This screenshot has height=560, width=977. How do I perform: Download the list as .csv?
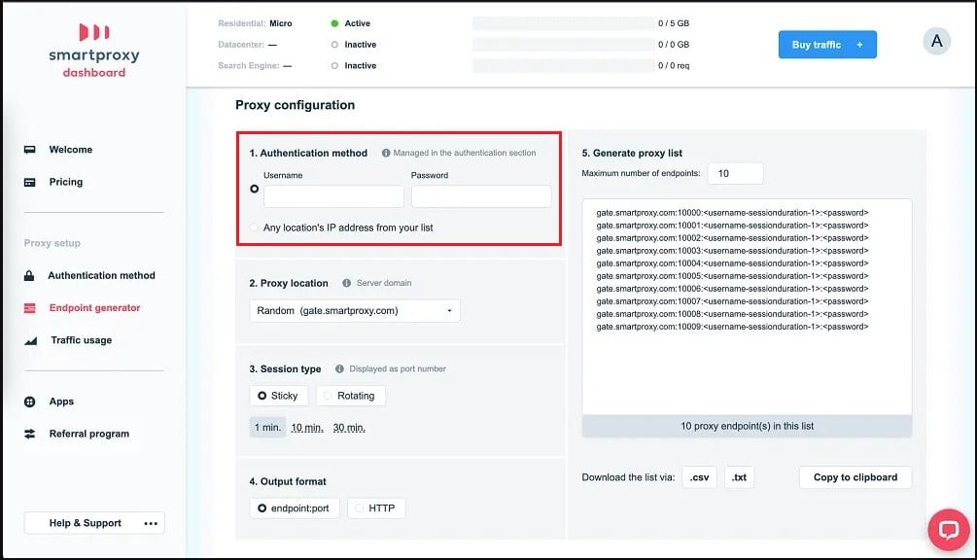tap(699, 477)
